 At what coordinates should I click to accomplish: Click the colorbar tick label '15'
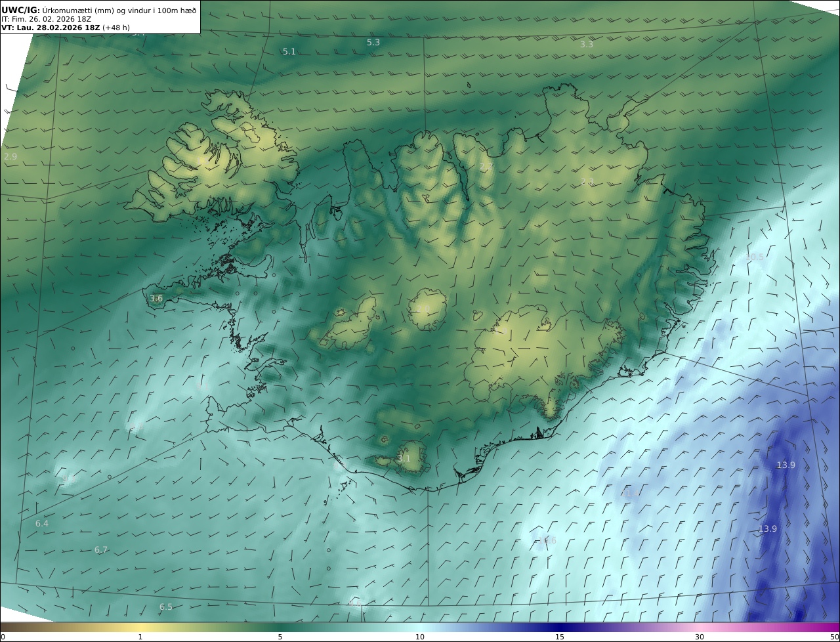click(x=560, y=637)
